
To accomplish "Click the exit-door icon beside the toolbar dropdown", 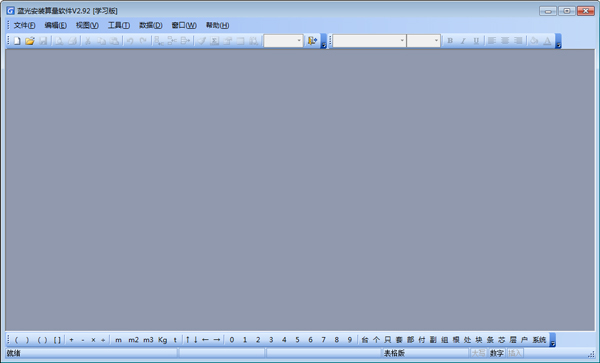I will 312,41.
